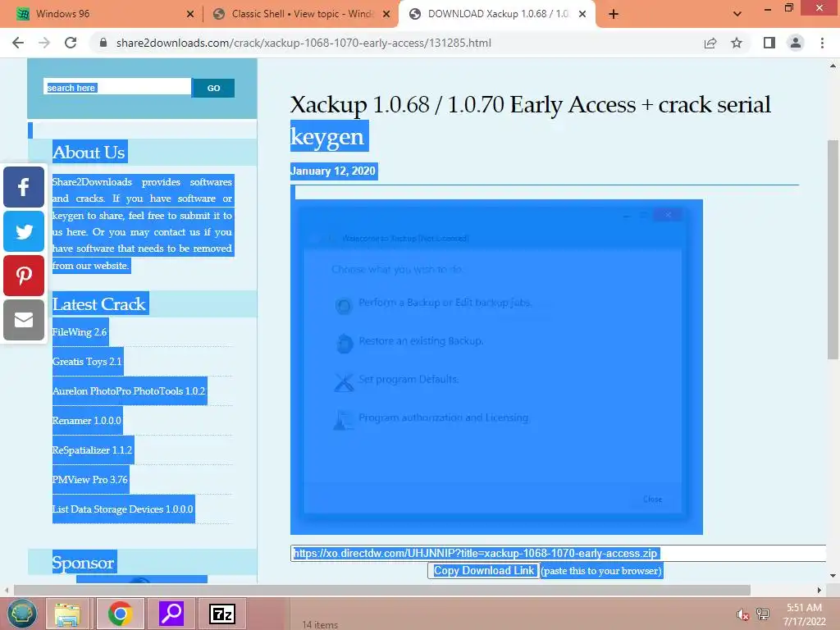Open the ReSpatializer 1.1.2 link

coord(92,450)
